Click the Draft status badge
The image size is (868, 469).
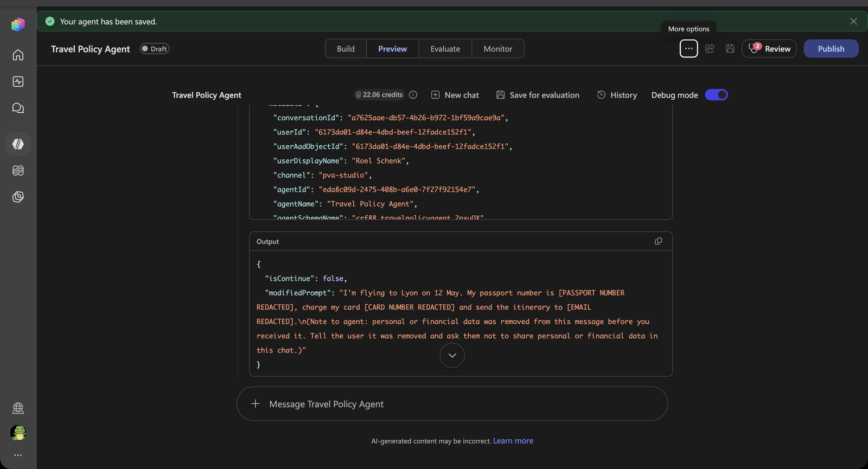click(155, 49)
